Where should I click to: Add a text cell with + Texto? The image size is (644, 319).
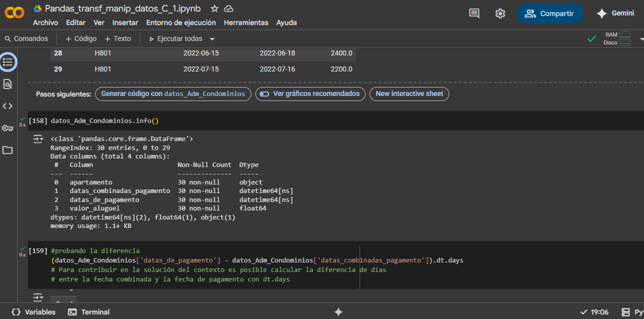(118, 38)
